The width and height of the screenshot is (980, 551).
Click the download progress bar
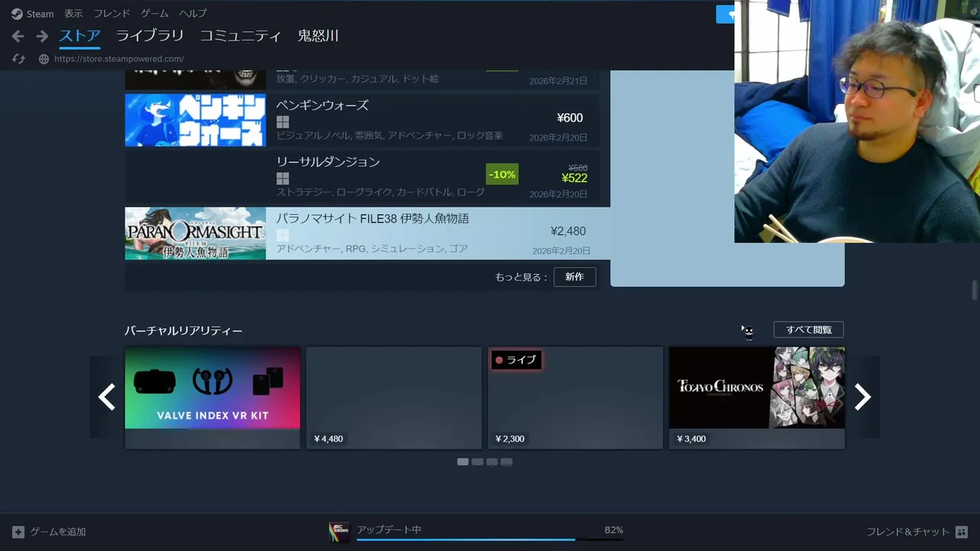[x=490, y=540]
